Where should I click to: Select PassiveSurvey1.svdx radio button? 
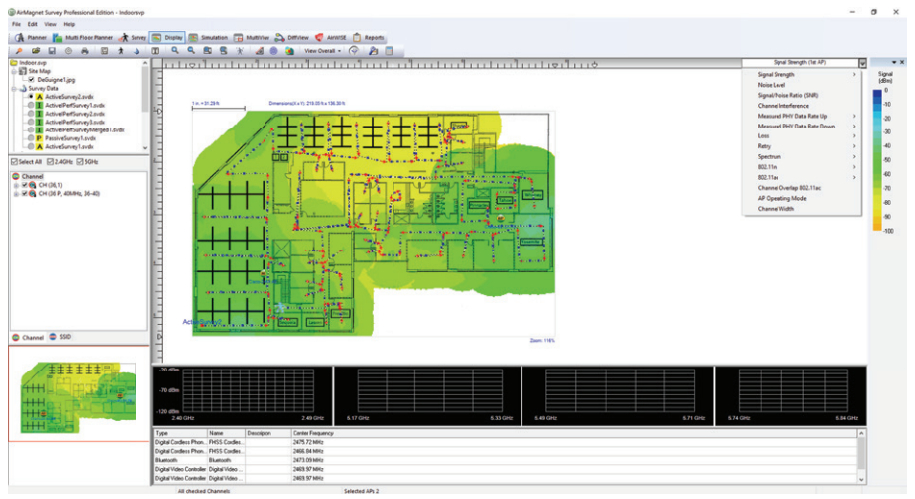coord(31,138)
